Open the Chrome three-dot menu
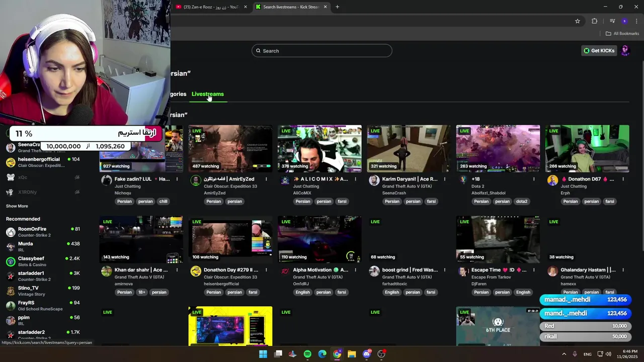This screenshot has width=644, height=362. tap(636, 21)
